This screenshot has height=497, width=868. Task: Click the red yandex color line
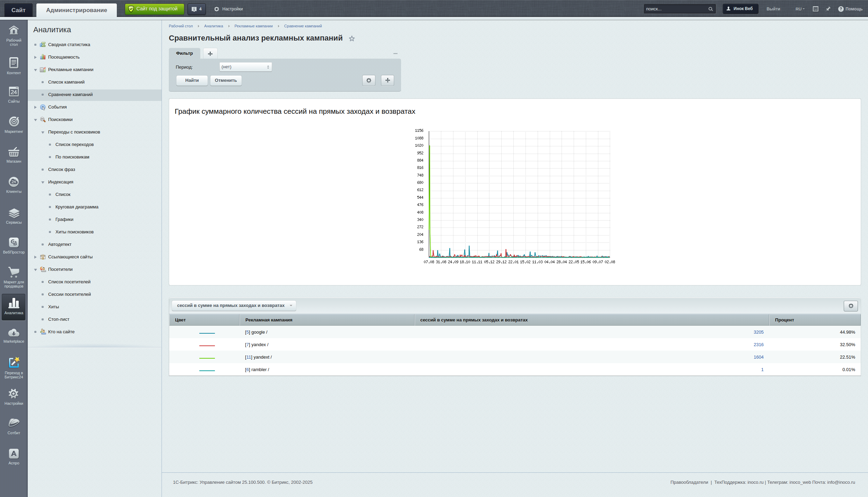click(x=207, y=345)
